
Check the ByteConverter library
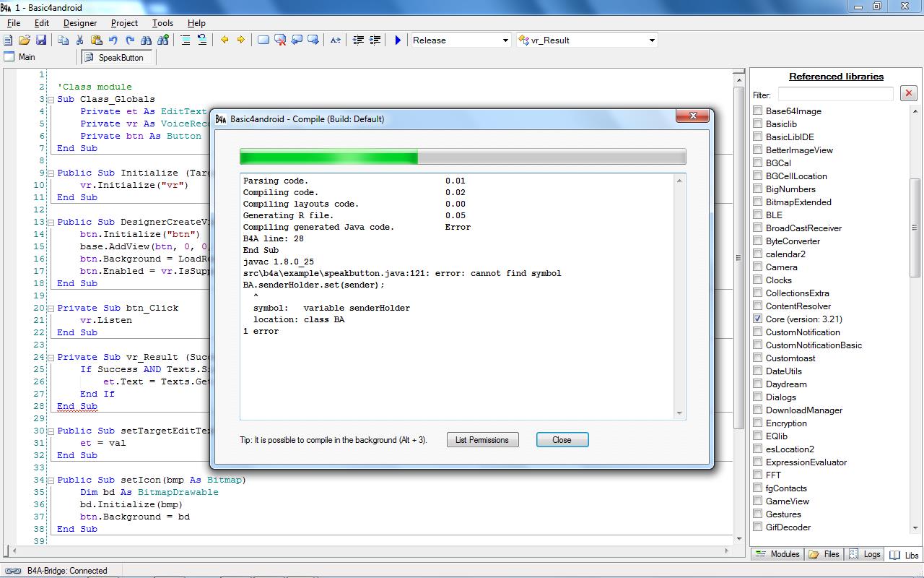coord(757,241)
